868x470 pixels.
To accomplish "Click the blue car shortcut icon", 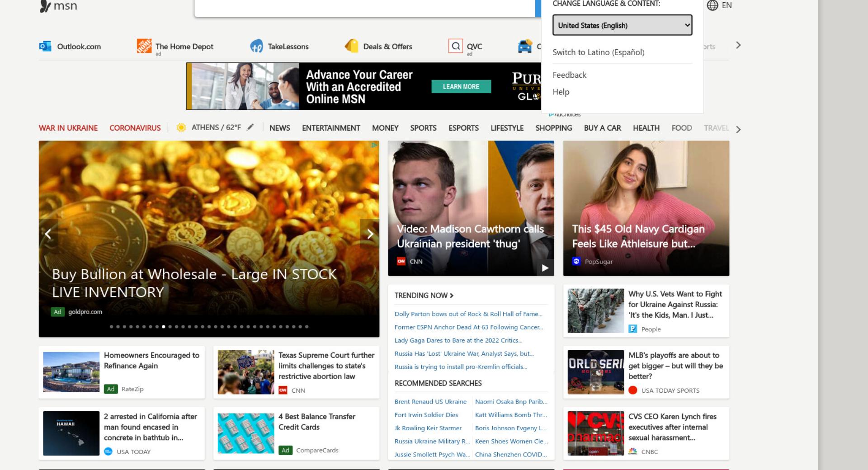I will pos(525,46).
